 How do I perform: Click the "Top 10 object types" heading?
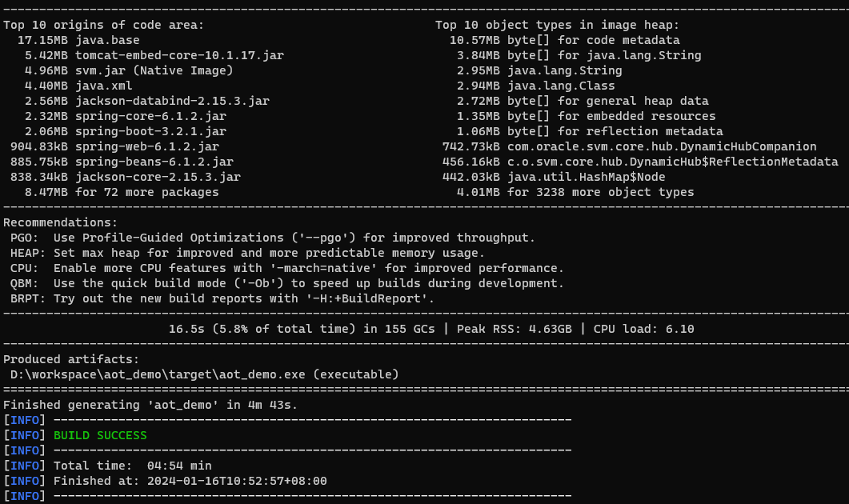click(557, 25)
